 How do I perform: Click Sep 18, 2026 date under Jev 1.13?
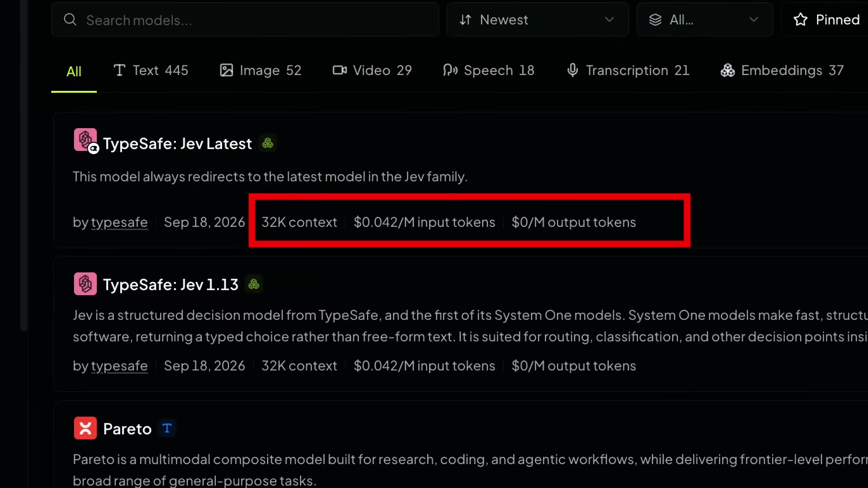tap(204, 366)
